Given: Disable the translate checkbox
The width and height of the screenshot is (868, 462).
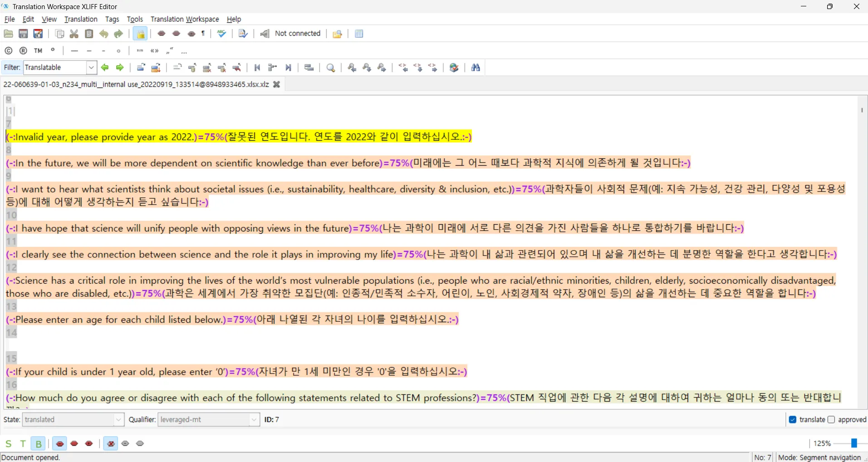Looking at the screenshot, I should [x=793, y=420].
